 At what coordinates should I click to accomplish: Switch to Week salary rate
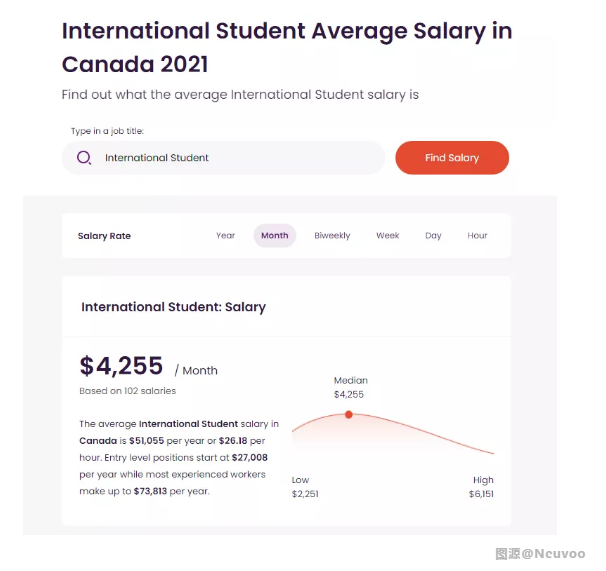pyautogui.click(x=388, y=235)
